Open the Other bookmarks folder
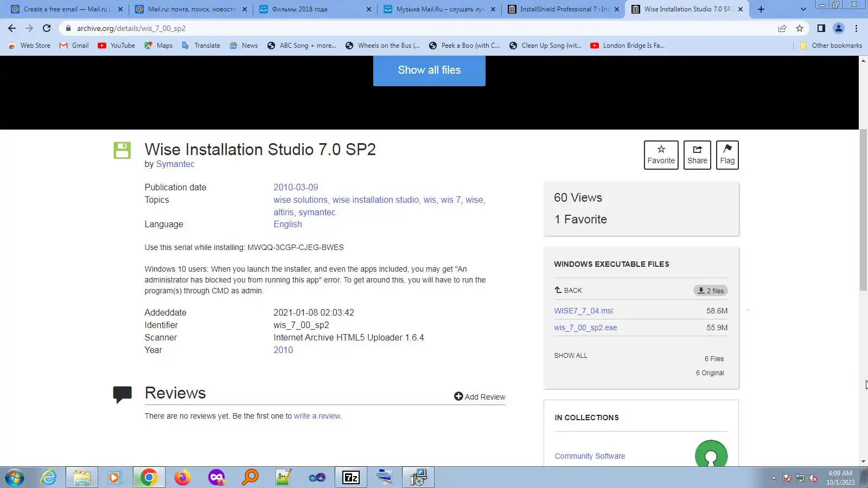868x488 pixels. (x=831, y=46)
